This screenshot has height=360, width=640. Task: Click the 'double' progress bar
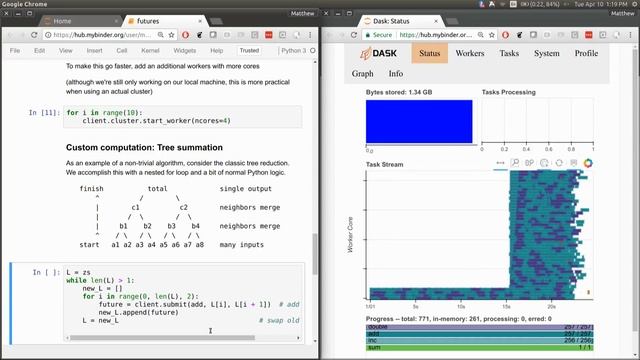(x=479, y=327)
